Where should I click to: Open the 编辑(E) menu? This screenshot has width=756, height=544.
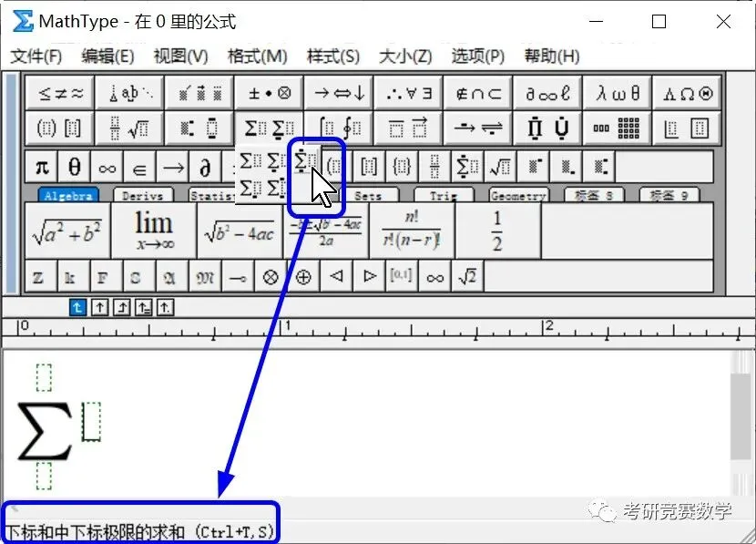click(x=107, y=56)
